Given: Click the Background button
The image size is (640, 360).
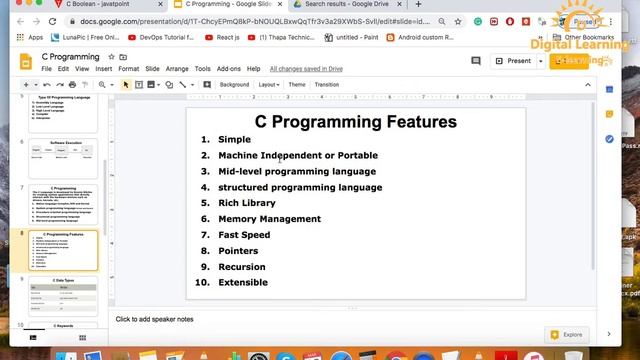Looking at the screenshot, I should [x=234, y=84].
